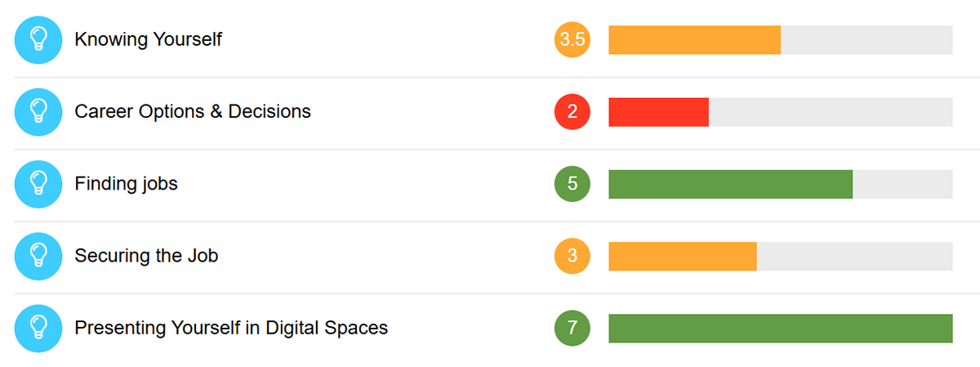
Task: Open the Securing the Job topic
Action: [146, 256]
